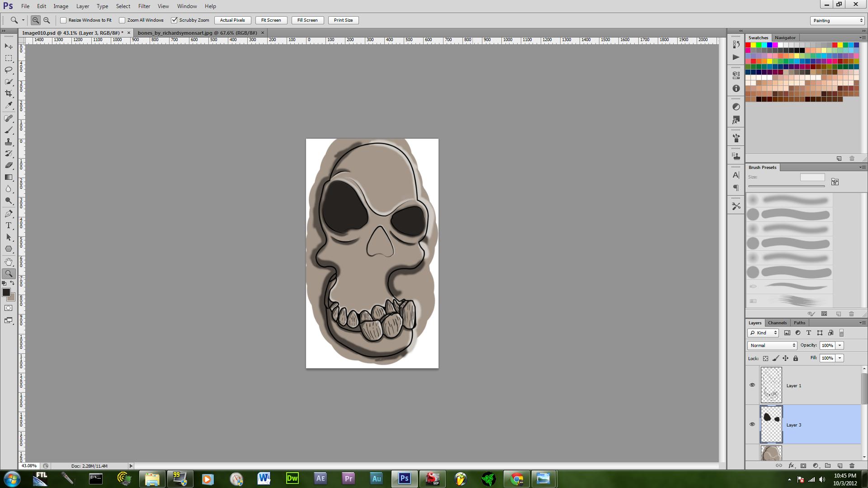Screen dimensions: 868x488
Task: Select the History Brush tool
Action: click(9, 154)
